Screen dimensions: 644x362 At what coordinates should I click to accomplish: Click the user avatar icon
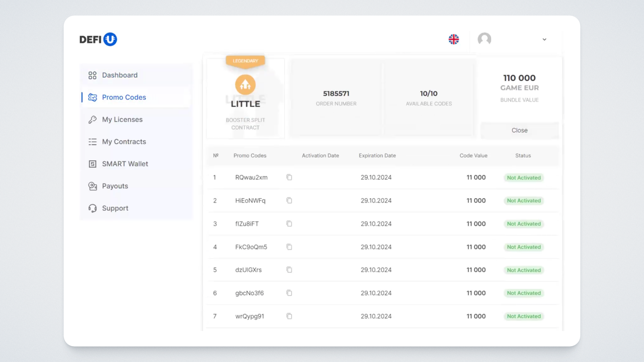484,39
